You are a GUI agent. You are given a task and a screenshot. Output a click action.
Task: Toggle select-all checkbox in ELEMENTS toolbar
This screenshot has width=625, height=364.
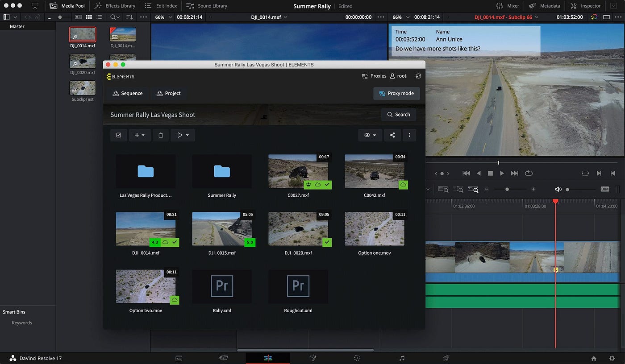click(119, 135)
